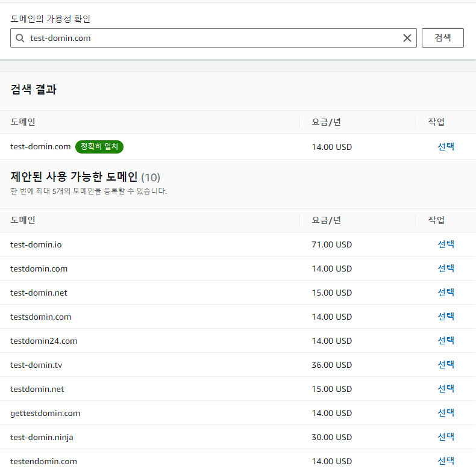Select test-domin.io for 71.00 USD
Viewport: 476px width, 472px height.
(446, 244)
